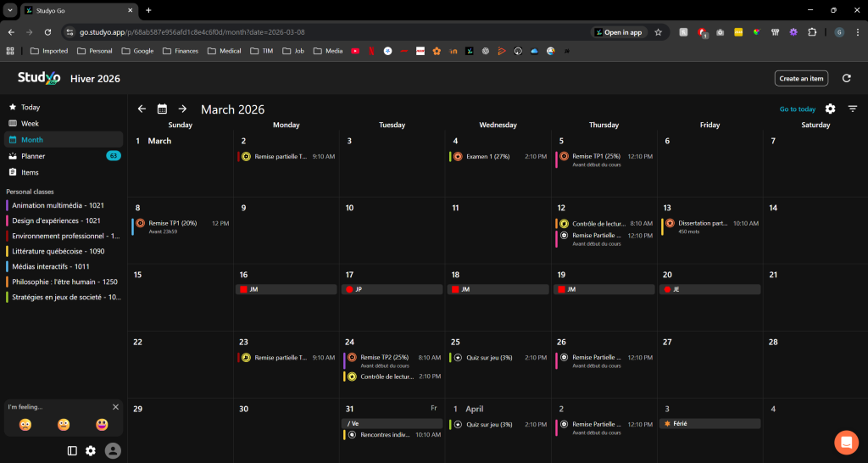Open the calendar date picker icon

162,109
